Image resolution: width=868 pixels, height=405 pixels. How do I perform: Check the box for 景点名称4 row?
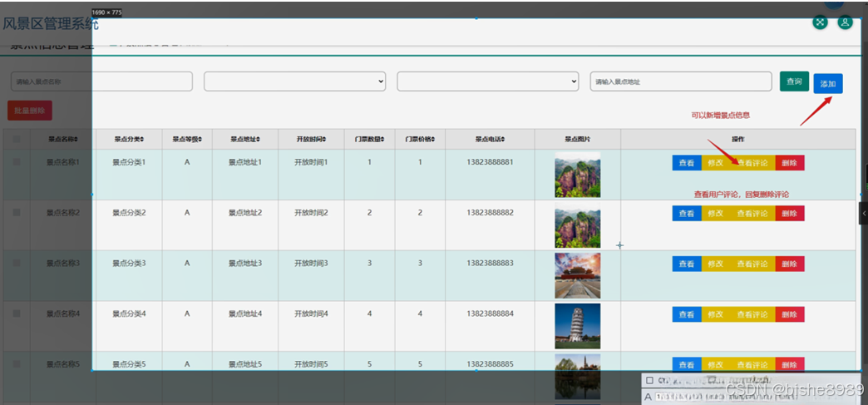[17, 313]
